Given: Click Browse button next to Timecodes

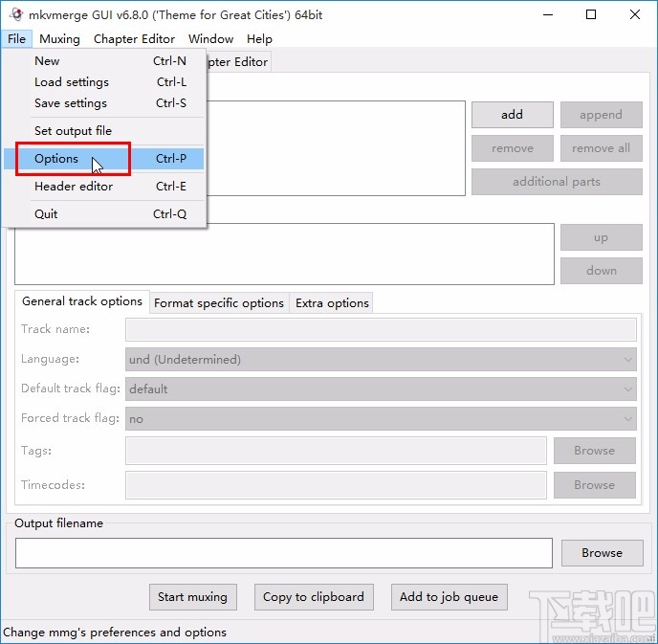Looking at the screenshot, I should point(595,485).
